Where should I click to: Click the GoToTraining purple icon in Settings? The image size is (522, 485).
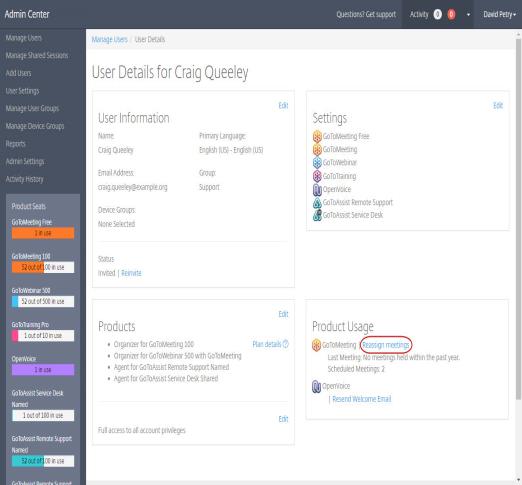pyautogui.click(x=317, y=176)
